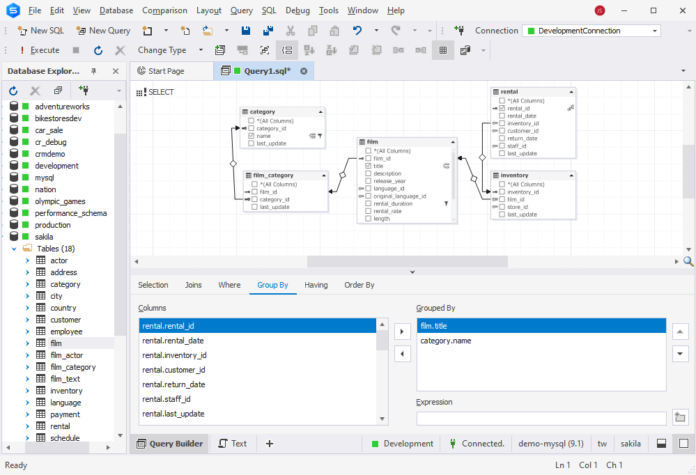Refresh the Database Explorer tree
Viewport: 696px width, 475px height.
(14, 90)
